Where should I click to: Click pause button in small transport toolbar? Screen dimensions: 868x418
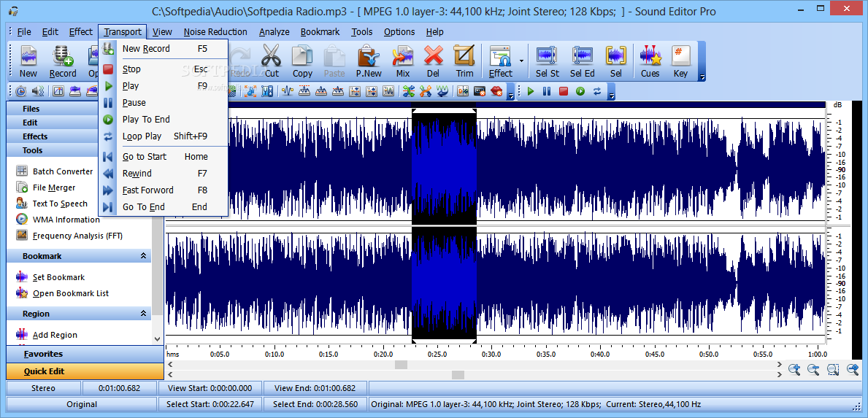coord(547,91)
